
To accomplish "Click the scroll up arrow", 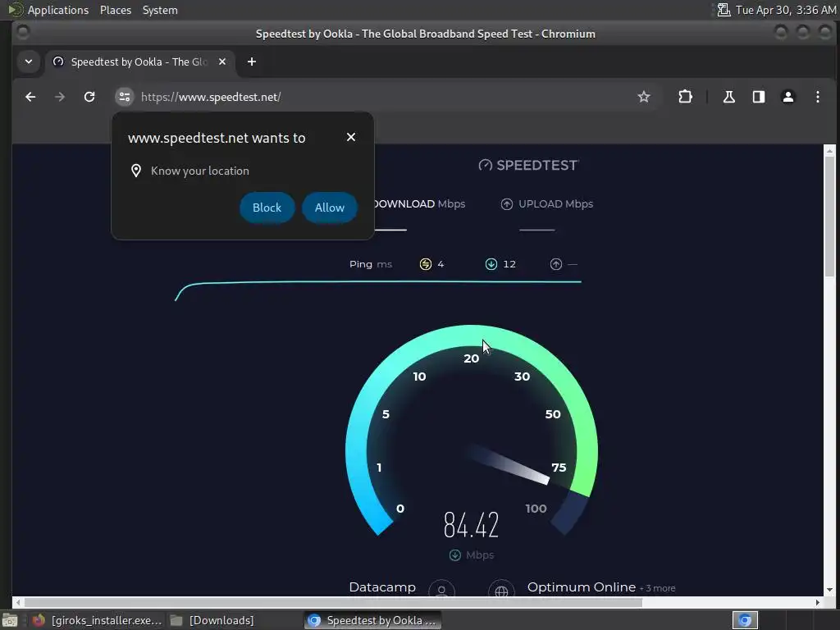I will pos(829,149).
